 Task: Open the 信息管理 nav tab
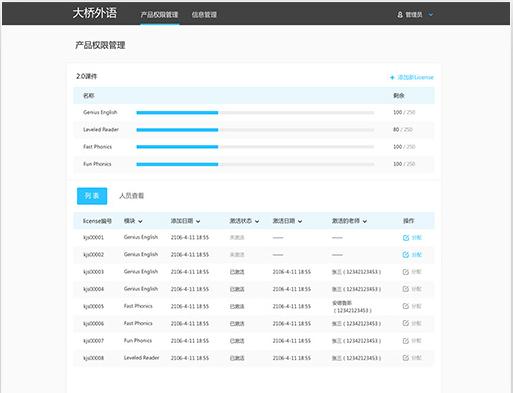tap(204, 15)
